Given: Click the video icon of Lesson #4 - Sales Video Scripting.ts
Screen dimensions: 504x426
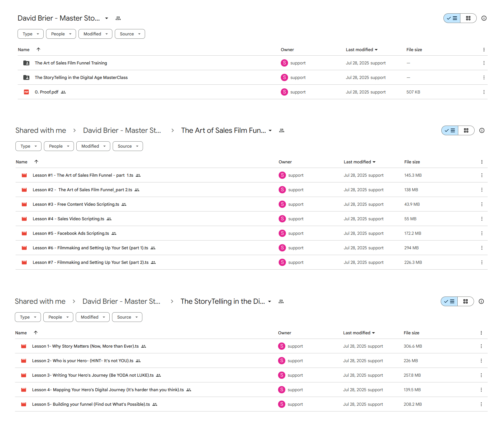Looking at the screenshot, I should (24, 219).
